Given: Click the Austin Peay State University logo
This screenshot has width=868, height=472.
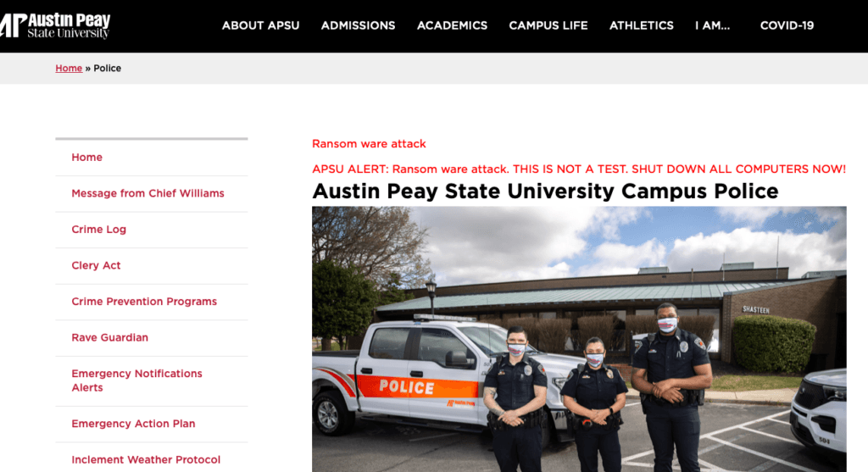Looking at the screenshot, I should click(55, 25).
